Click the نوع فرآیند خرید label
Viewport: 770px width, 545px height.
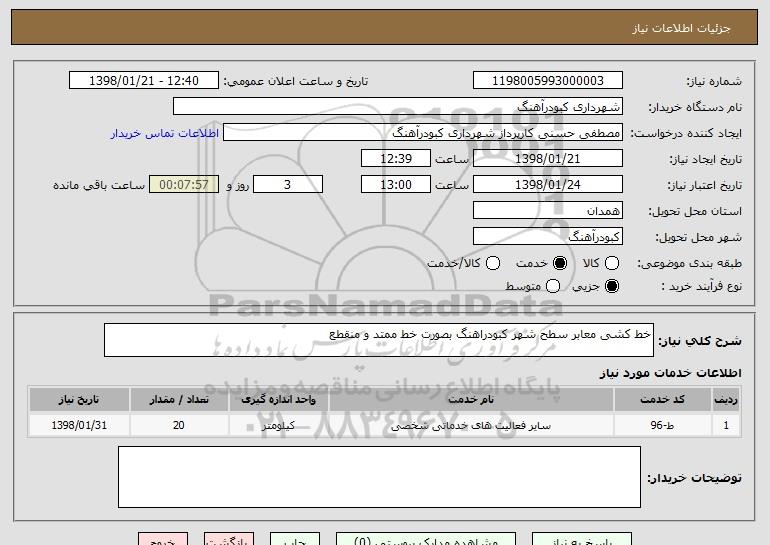point(701,286)
